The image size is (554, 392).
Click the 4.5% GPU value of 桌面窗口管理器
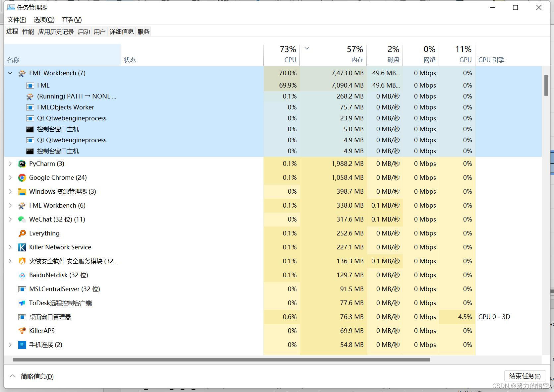[x=465, y=317]
